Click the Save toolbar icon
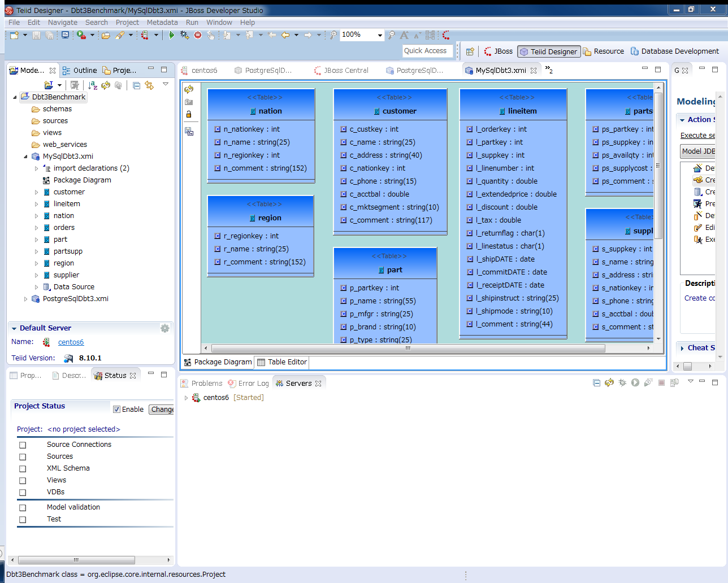 point(36,35)
